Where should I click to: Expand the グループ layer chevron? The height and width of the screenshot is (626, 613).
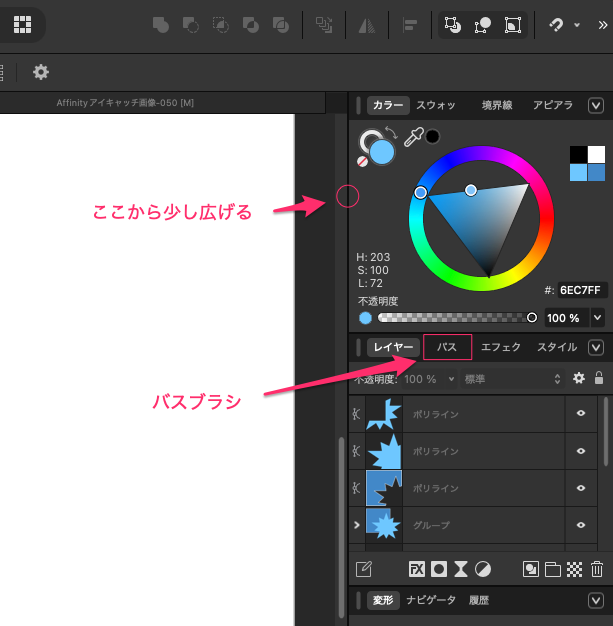click(356, 525)
